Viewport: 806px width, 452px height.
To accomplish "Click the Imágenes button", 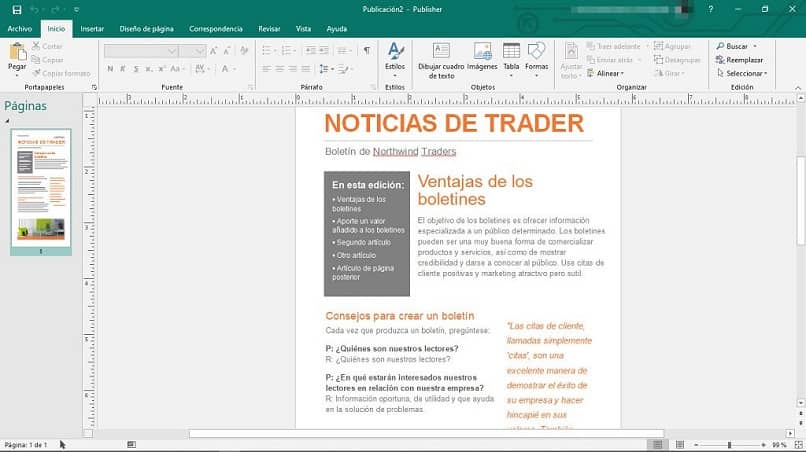I will (x=482, y=58).
